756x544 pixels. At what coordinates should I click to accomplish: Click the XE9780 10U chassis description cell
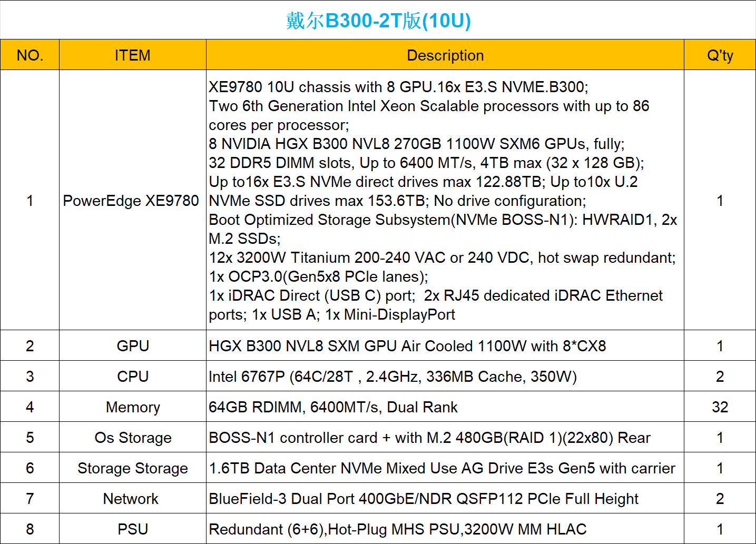(445, 200)
